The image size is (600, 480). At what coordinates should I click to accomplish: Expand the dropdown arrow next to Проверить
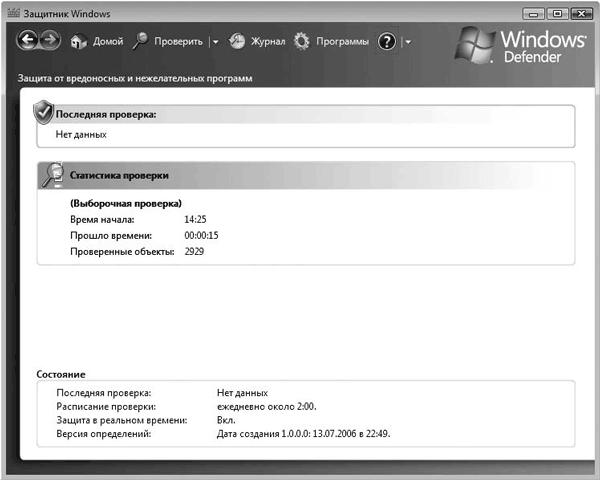[x=215, y=42]
